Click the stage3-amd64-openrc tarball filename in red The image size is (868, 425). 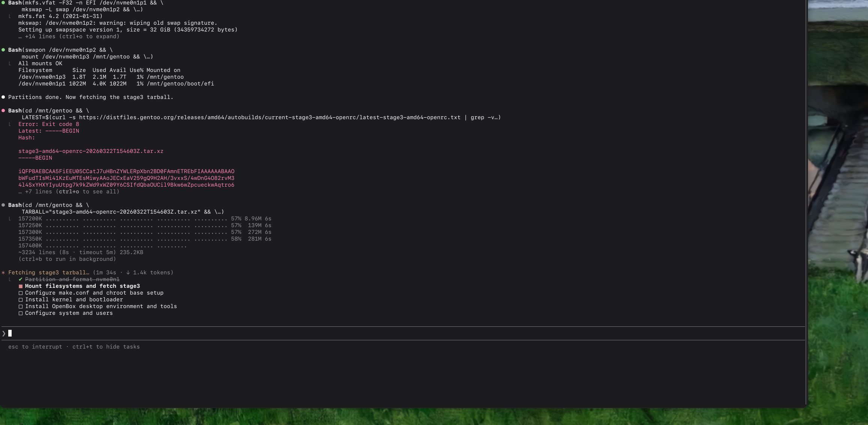(91, 151)
